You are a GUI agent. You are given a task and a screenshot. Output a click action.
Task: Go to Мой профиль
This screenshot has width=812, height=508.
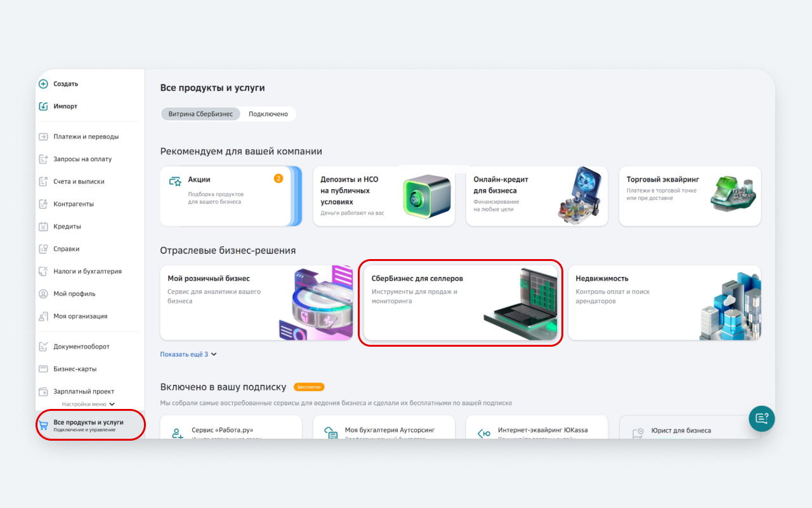coord(74,294)
